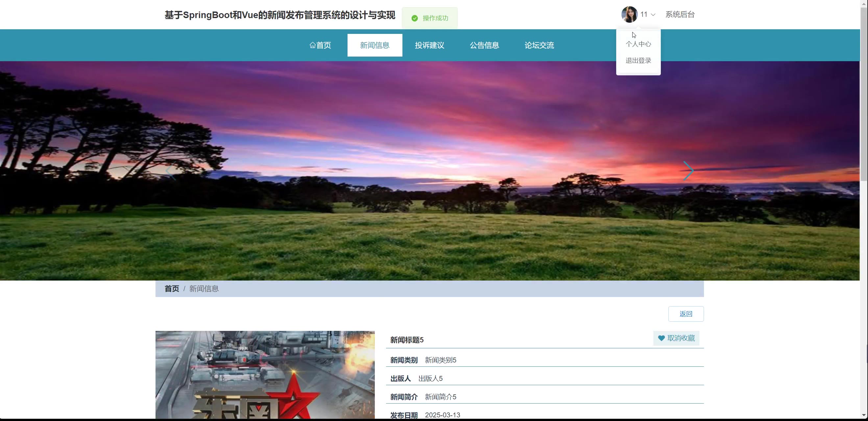Click the vertical page scrollbar thumb
The image size is (868, 421).
coord(864,94)
